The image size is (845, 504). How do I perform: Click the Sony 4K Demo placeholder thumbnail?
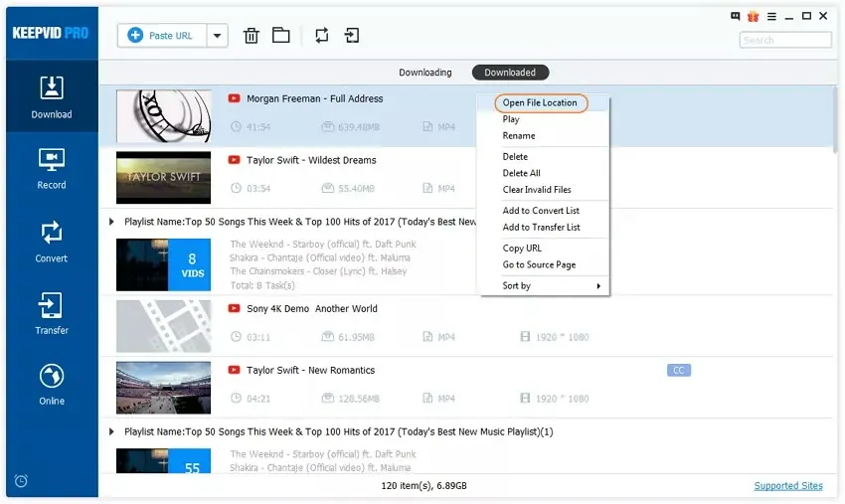coord(164,326)
